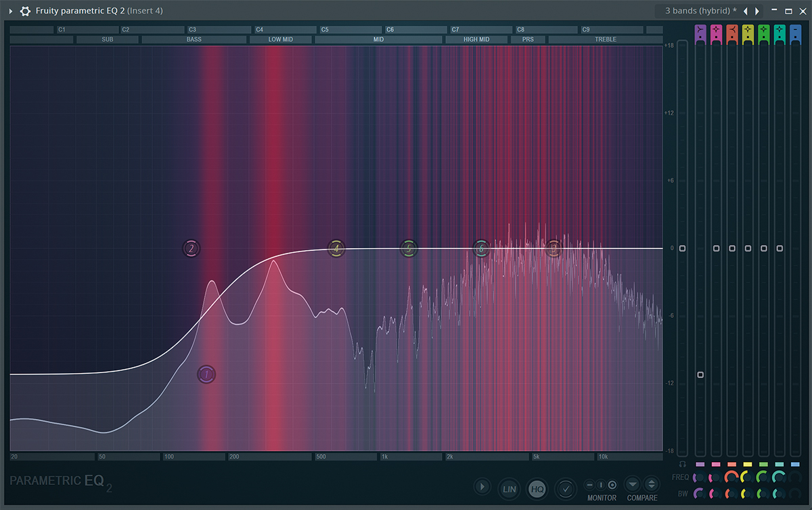
Task: Click the orange band 3 gain slider handle
Action: 732,249
